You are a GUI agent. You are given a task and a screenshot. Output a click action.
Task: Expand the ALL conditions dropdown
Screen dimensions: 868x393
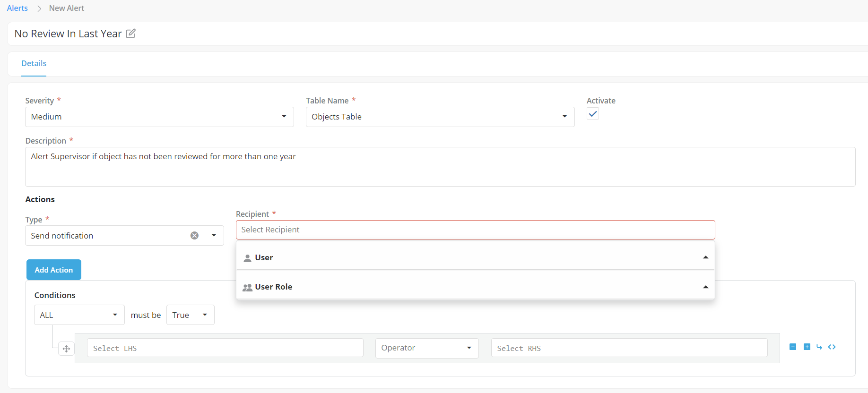(x=79, y=315)
